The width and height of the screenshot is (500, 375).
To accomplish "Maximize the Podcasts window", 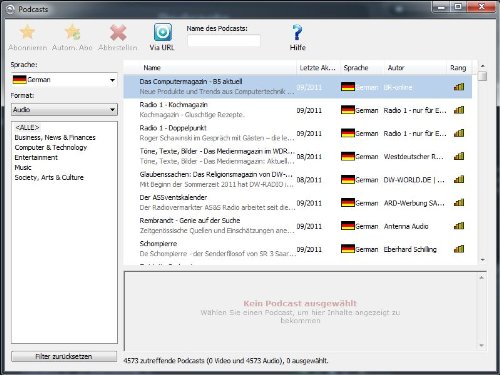I will click(x=458, y=6).
